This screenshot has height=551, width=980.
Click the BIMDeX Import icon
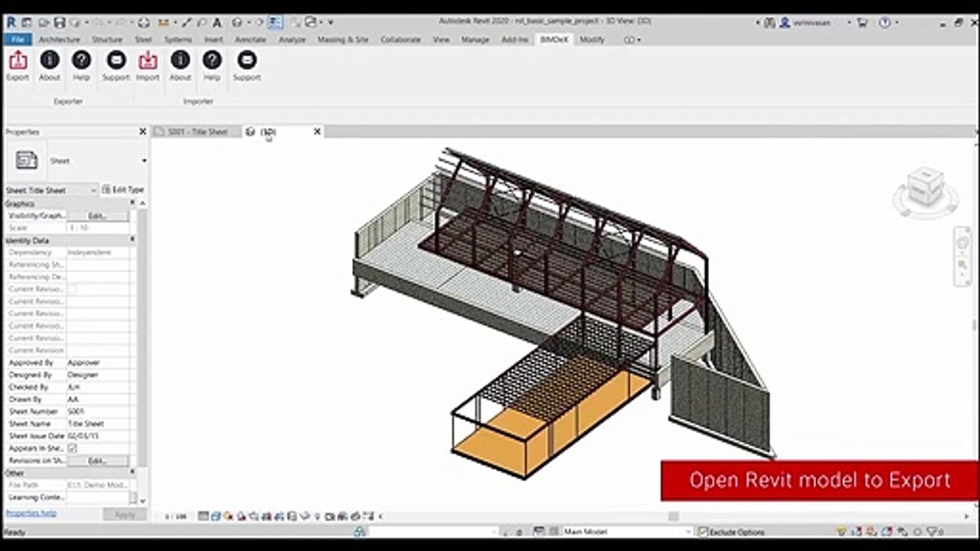coord(148,60)
